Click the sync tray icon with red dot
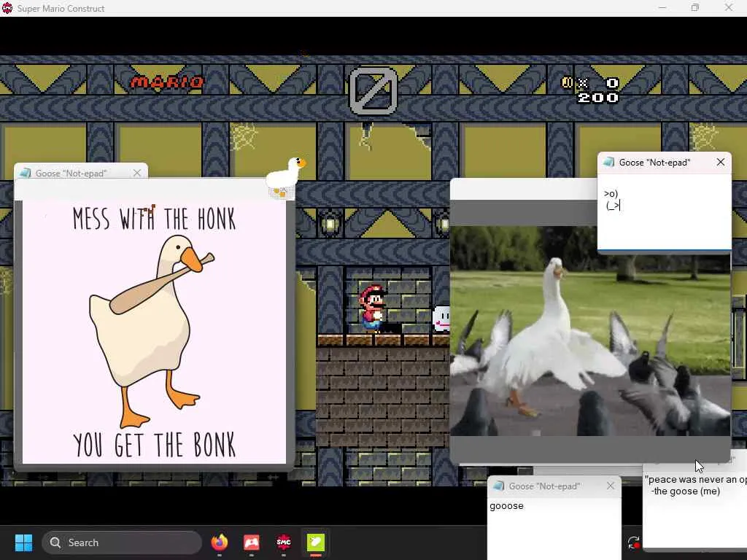 pos(634,542)
